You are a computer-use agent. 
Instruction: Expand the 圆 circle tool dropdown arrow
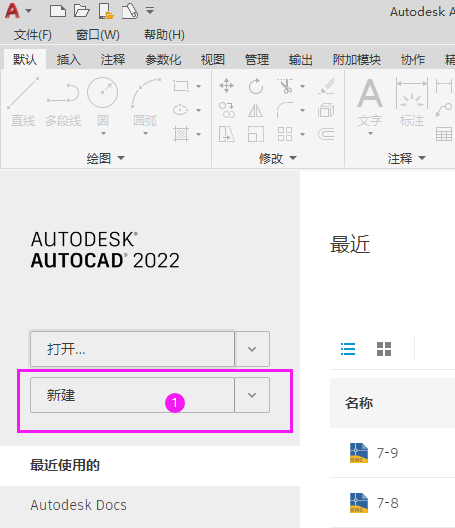tap(103, 133)
